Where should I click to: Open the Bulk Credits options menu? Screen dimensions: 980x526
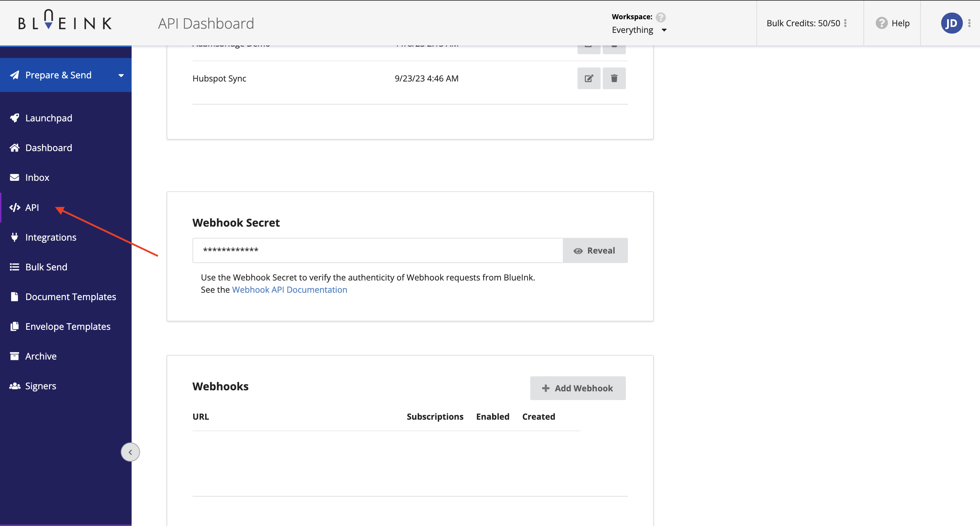tap(845, 23)
